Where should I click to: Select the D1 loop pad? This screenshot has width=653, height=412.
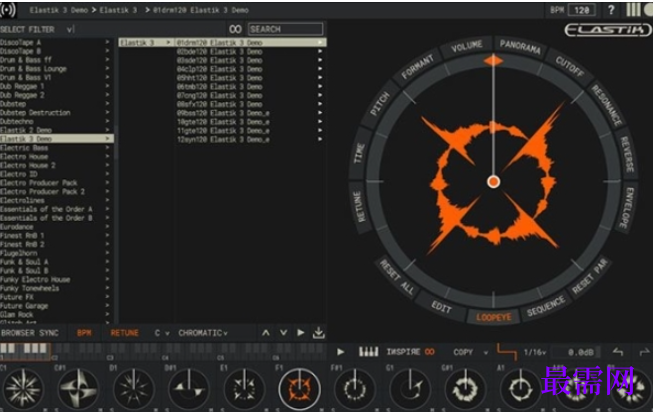pos(134,389)
